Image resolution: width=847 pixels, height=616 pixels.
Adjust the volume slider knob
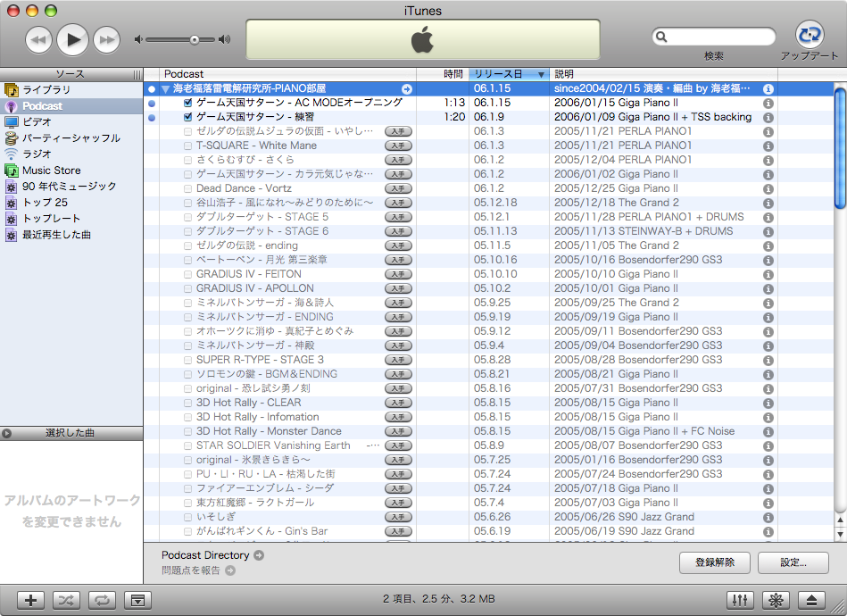tap(195, 39)
